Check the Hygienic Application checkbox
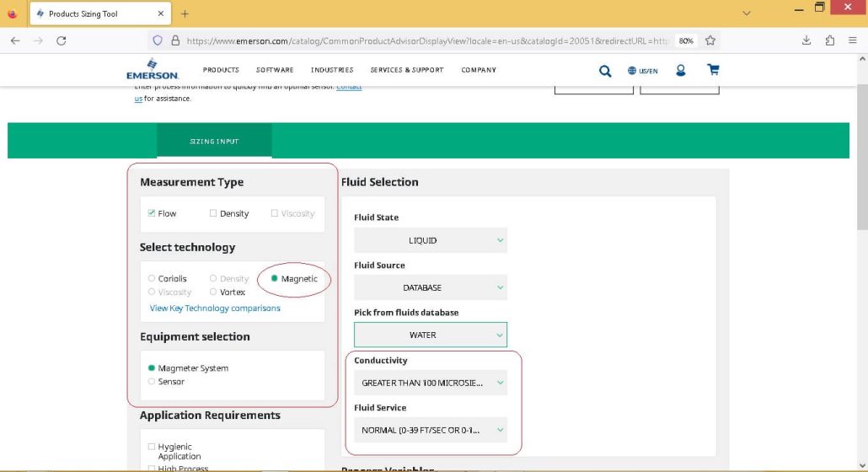The image size is (868, 472). 151,447
